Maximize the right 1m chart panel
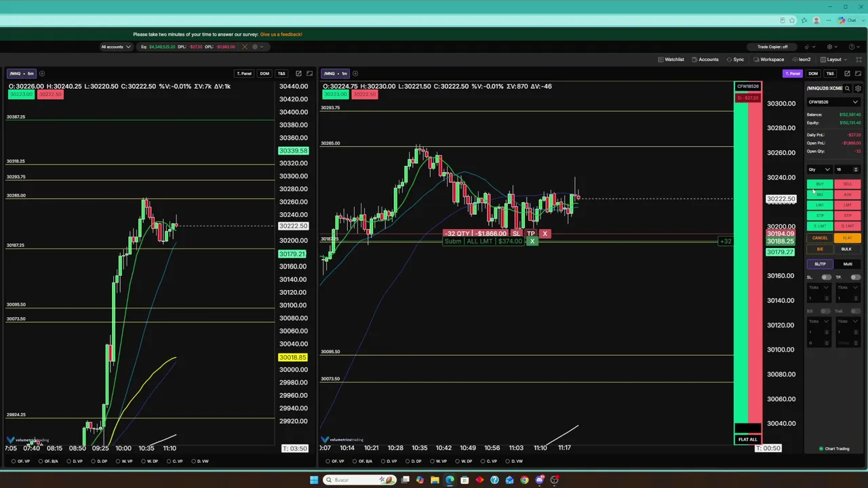The image size is (868, 488). (x=859, y=73)
